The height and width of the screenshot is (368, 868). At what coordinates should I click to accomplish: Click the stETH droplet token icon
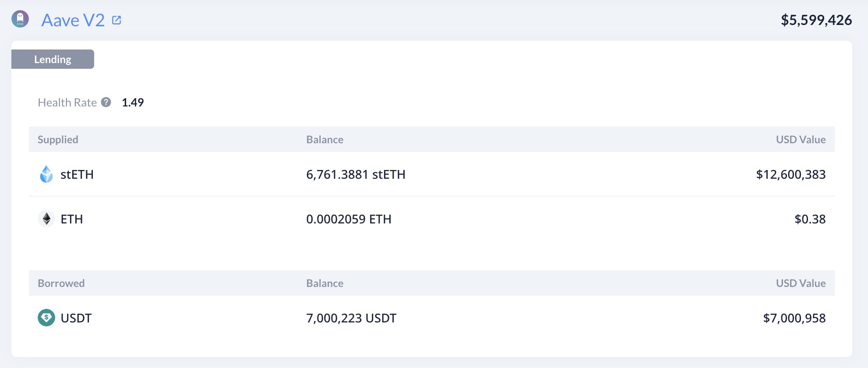[x=46, y=174]
